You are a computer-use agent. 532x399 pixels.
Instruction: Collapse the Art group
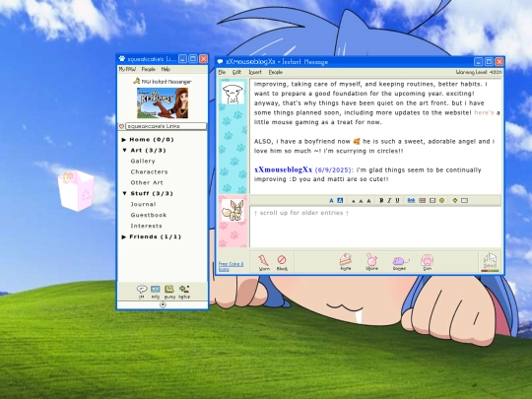coord(124,151)
